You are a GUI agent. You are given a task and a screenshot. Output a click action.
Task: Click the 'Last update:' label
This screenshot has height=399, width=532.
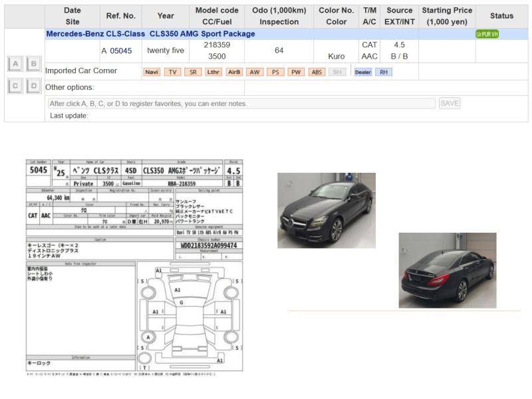click(x=69, y=116)
